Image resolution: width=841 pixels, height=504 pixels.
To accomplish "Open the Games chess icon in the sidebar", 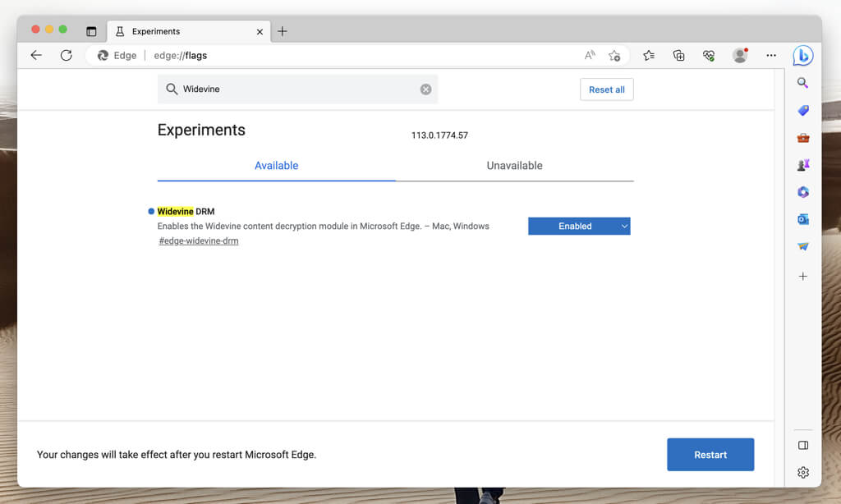I will pos(803,164).
